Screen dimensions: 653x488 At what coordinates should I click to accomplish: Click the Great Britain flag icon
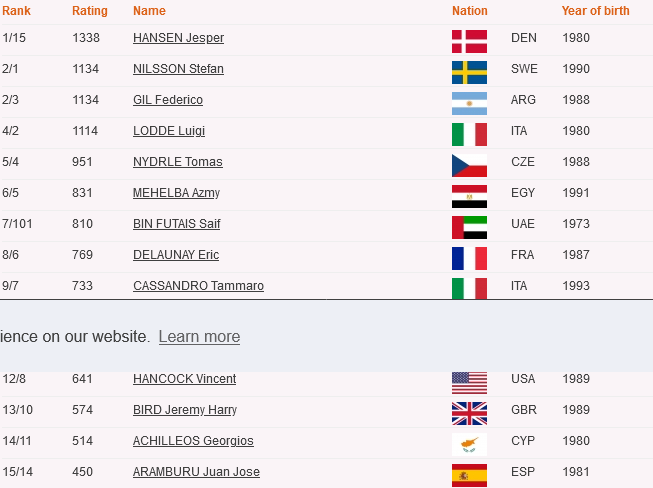469,413
